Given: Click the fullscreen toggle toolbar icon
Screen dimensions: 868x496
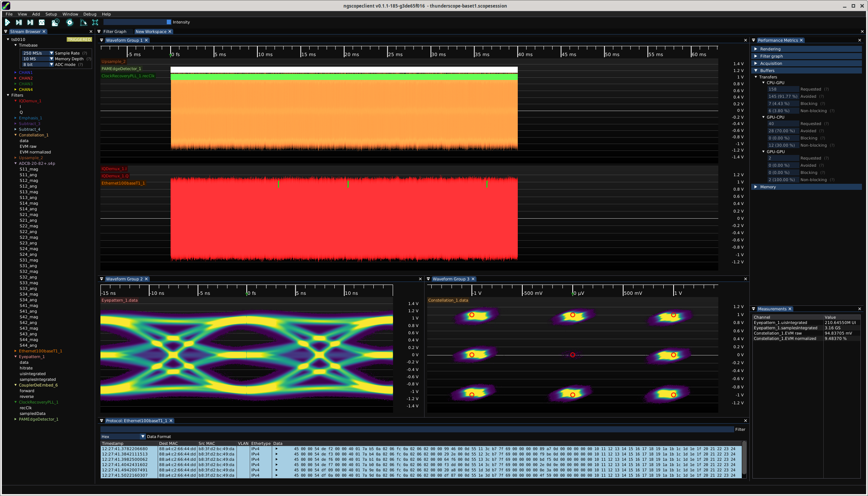Looking at the screenshot, I should 95,22.
